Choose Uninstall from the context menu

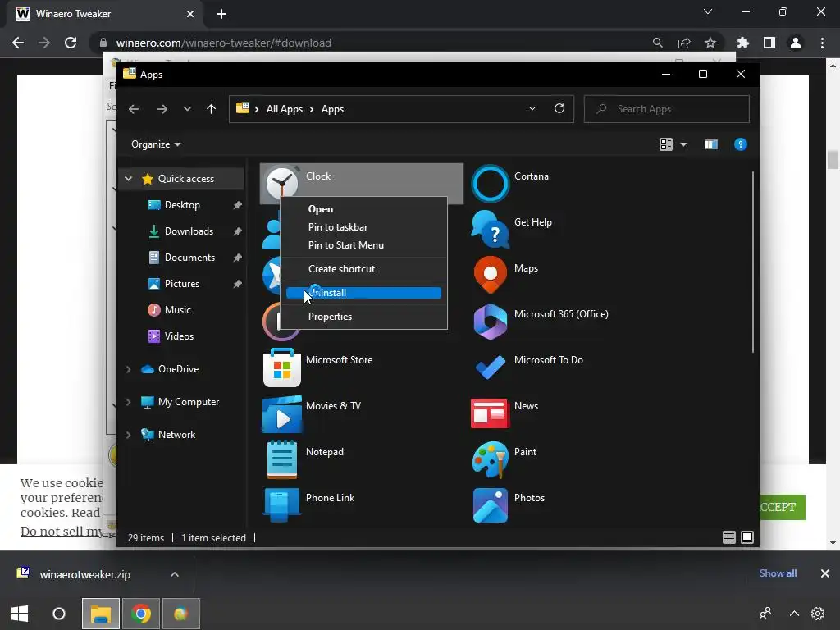(x=363, y=293)
